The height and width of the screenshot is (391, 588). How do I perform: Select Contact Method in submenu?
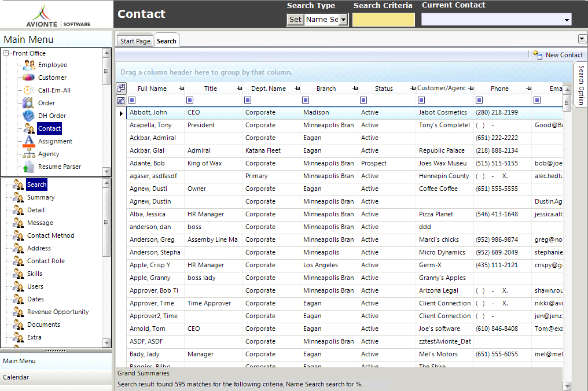[50, 235]
